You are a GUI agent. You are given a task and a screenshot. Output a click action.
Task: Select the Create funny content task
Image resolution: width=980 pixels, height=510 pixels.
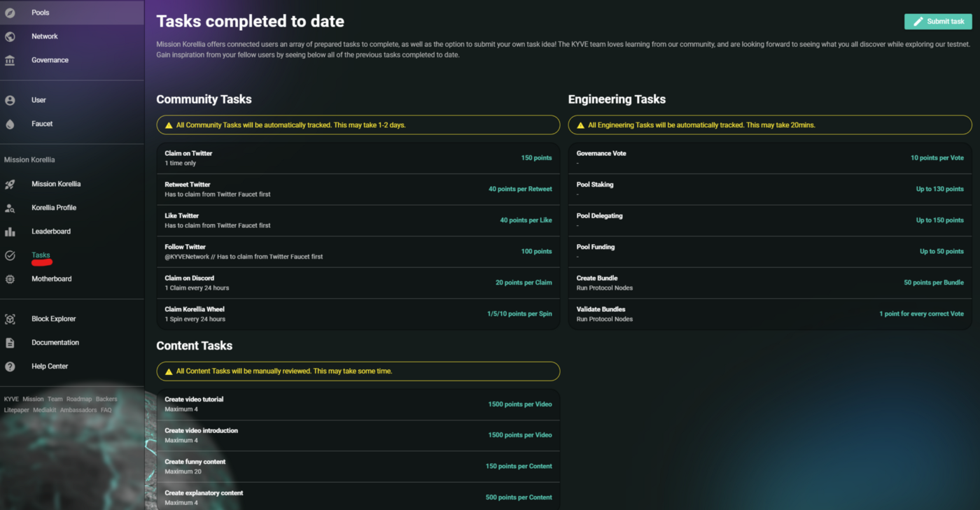[358, 467]
